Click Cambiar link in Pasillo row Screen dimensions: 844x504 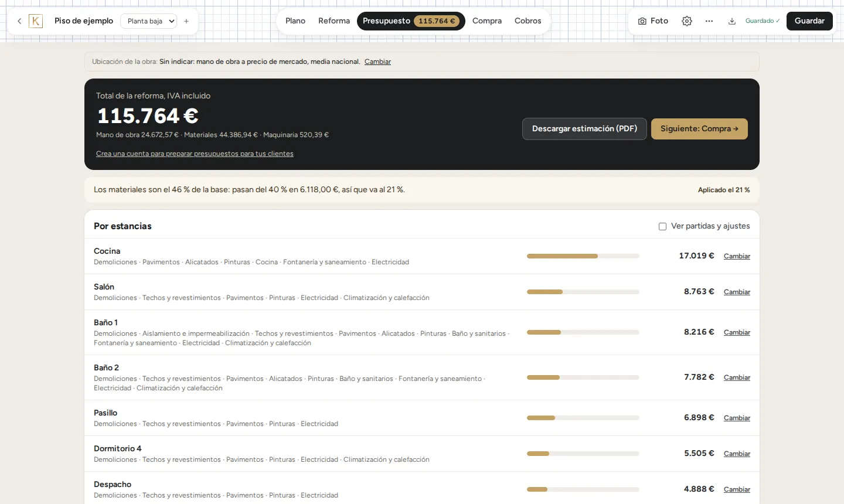click(737, 418)
